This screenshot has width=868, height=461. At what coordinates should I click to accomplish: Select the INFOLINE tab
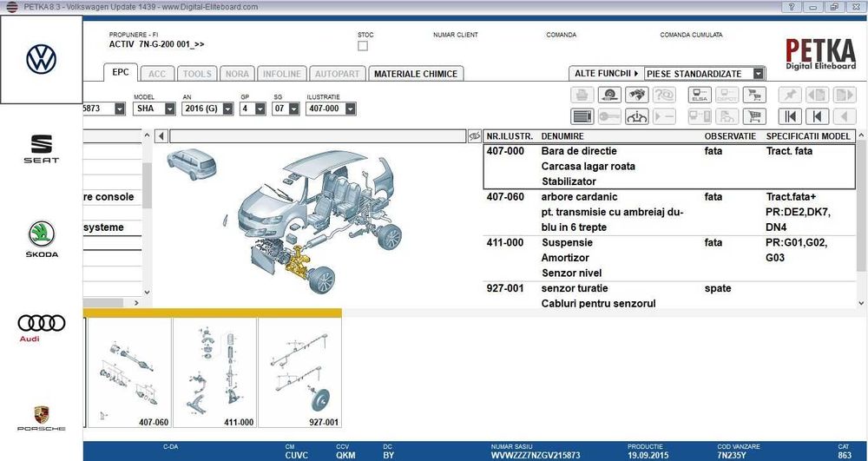point(282,74)
